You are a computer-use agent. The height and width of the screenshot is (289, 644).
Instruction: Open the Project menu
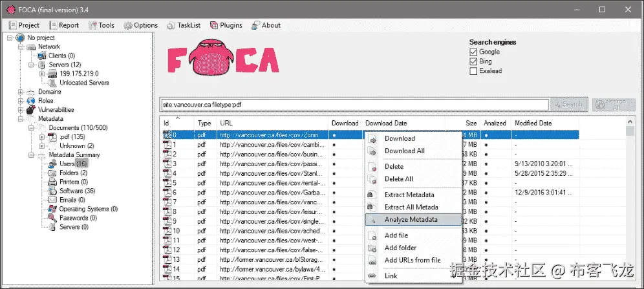click(x=24, y=25)
